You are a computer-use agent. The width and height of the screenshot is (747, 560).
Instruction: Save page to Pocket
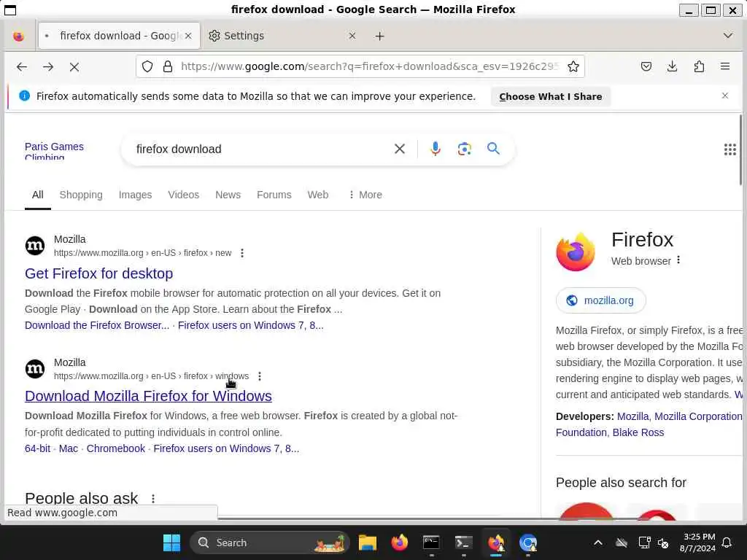pyautogui.click(x=646, y=66)
